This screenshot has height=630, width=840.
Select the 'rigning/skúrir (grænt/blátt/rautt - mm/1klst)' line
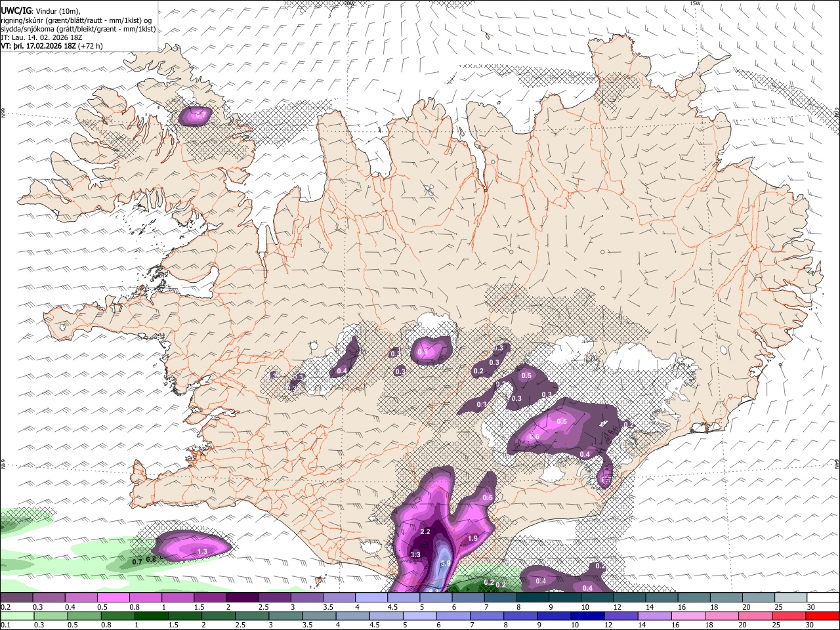point(75,20)
